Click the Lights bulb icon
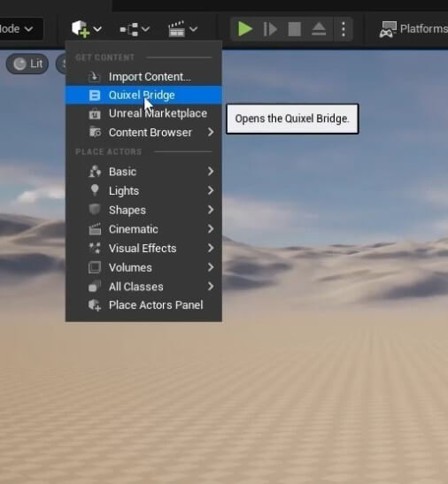448x484 pixels. (x=95, y=190)
